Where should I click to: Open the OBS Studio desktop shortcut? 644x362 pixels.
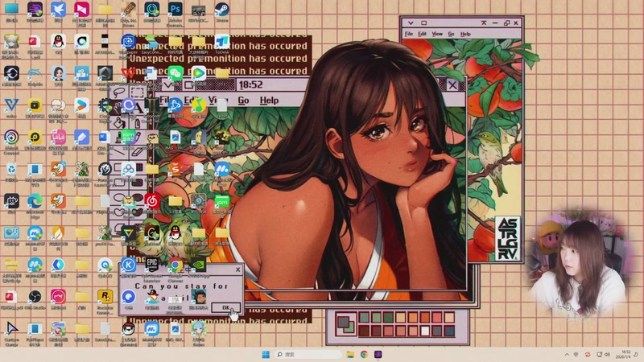point(35,296)
